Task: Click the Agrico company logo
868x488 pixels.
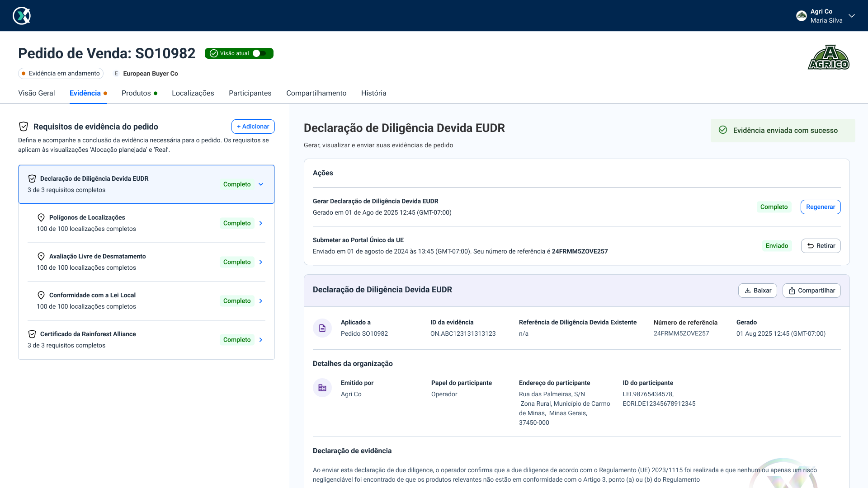Action: pos(829,57)
